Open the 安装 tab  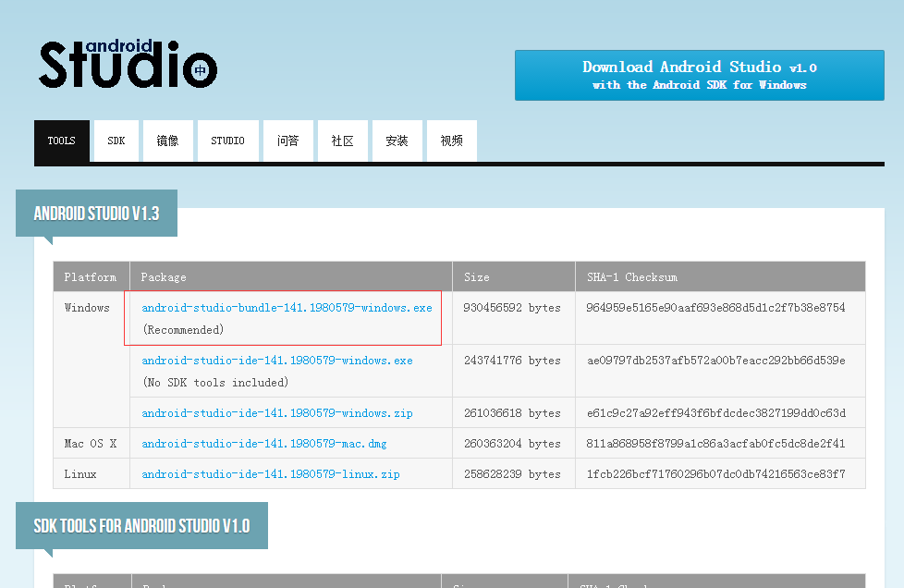click(x=397, y=141)
